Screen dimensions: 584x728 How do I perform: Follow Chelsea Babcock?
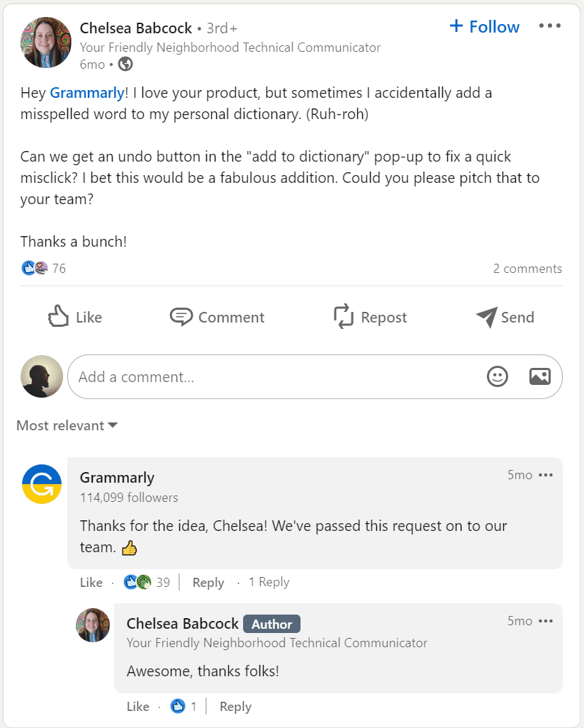pyautogui.click(x=485, y=27)
